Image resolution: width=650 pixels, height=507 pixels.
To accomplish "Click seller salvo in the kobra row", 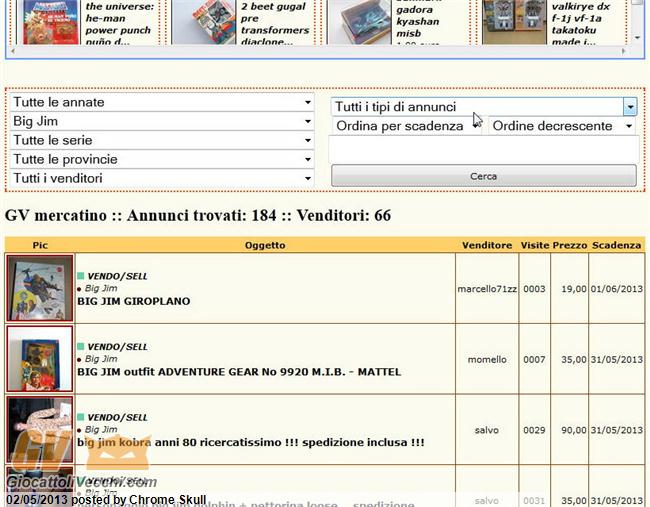I will (487, 430).
